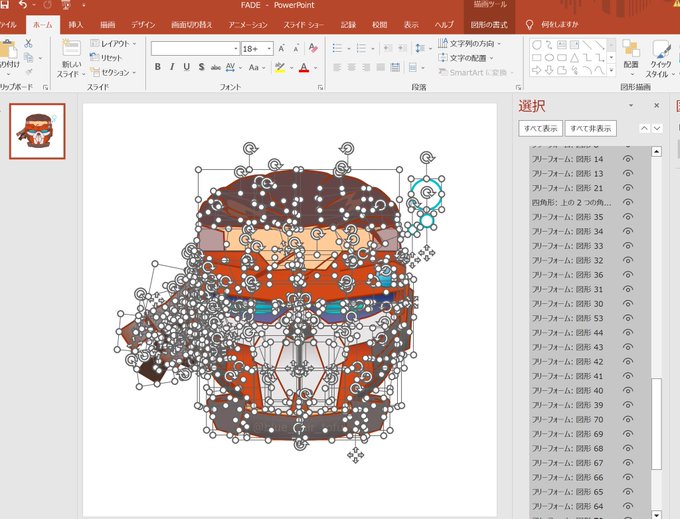Apply strikethrough (abc) formatting
The width and height of the screenshot is (680, 519).
click(x=216, y=68)
